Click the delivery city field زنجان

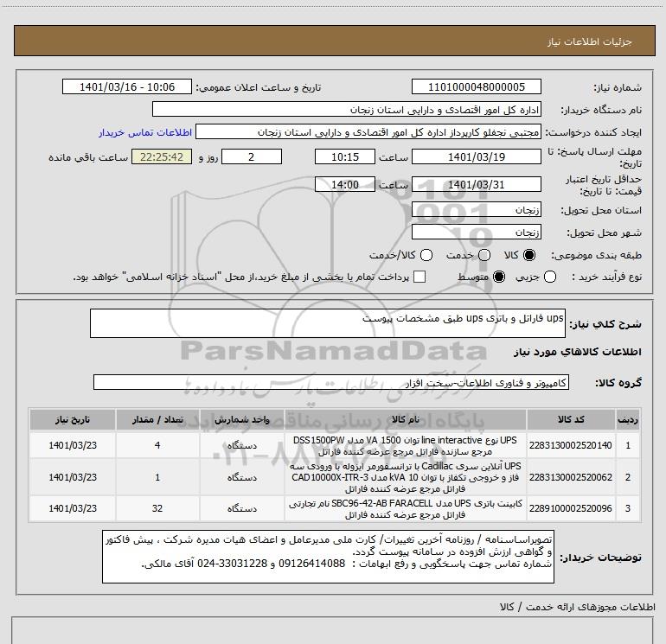click(x=476, y=232)
